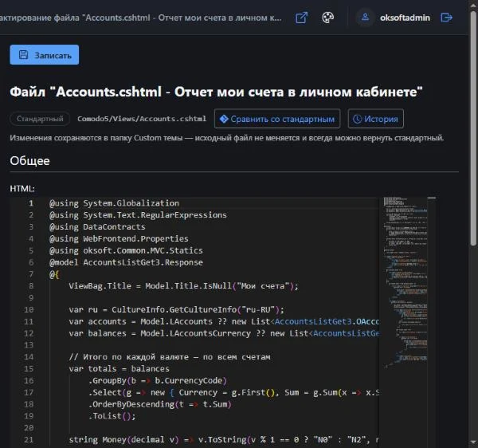Open the История button
This screenshot has width=478, height=448.
click(x=375, y=119)
